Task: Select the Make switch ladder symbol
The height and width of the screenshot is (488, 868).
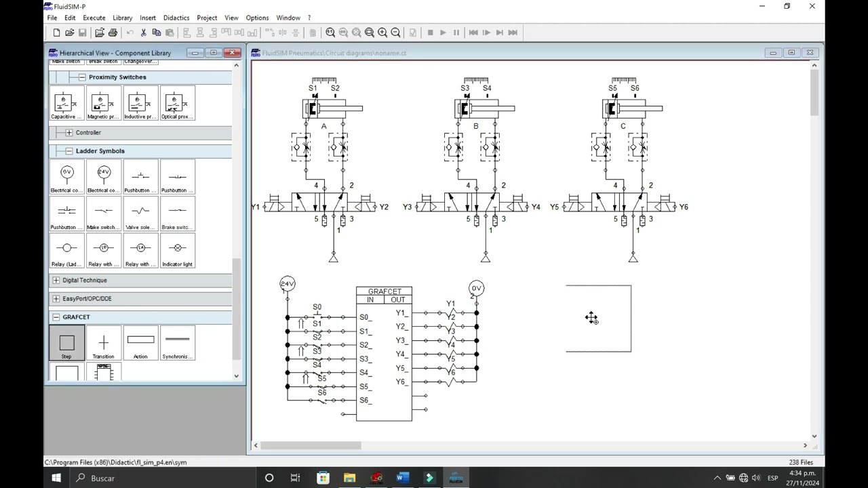Action: click(103, 215)
